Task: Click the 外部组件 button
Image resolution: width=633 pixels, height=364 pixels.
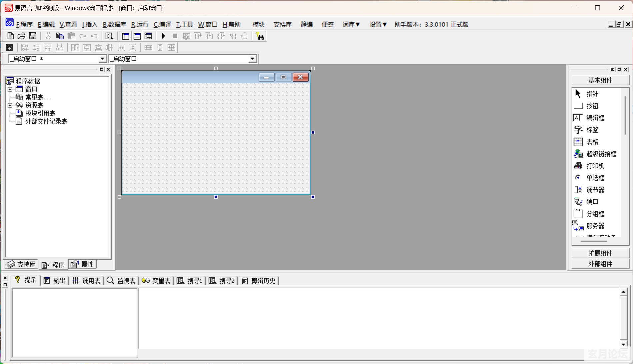Action: tap(600, 264)
